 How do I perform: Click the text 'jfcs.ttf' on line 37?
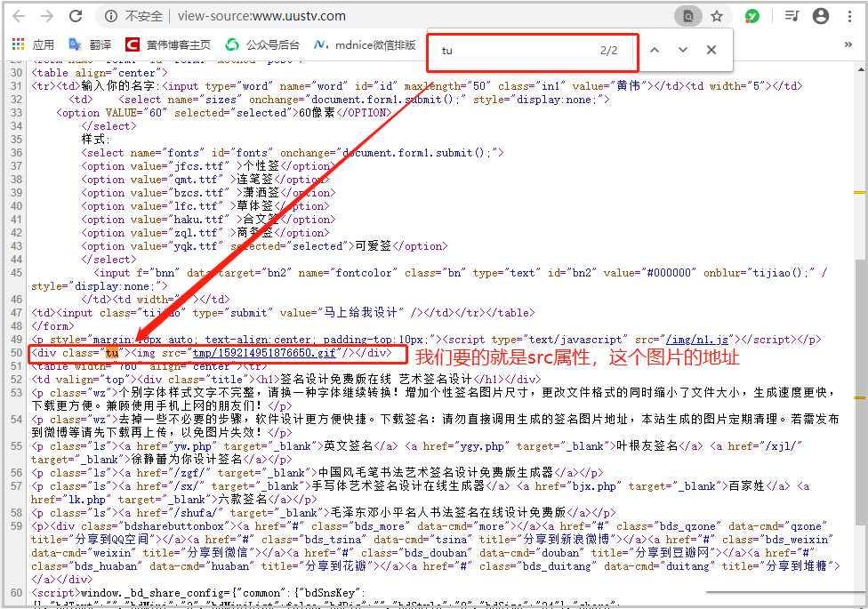point(198,166)
